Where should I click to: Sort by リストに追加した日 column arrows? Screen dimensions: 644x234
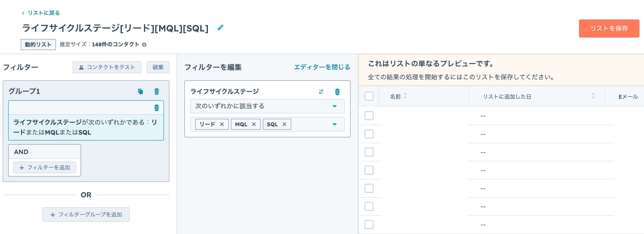[593, 96]
